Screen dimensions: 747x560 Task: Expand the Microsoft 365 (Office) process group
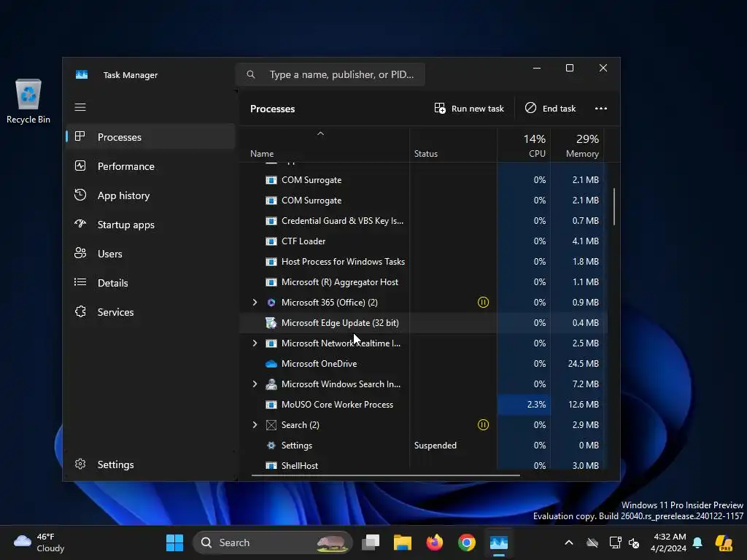[255, 303]
